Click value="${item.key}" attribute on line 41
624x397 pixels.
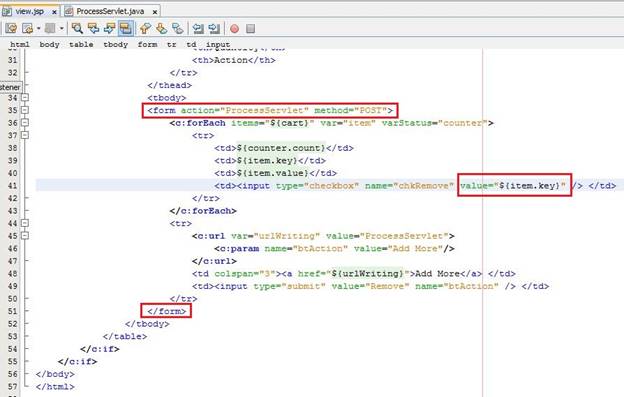[x=513, y=186]
